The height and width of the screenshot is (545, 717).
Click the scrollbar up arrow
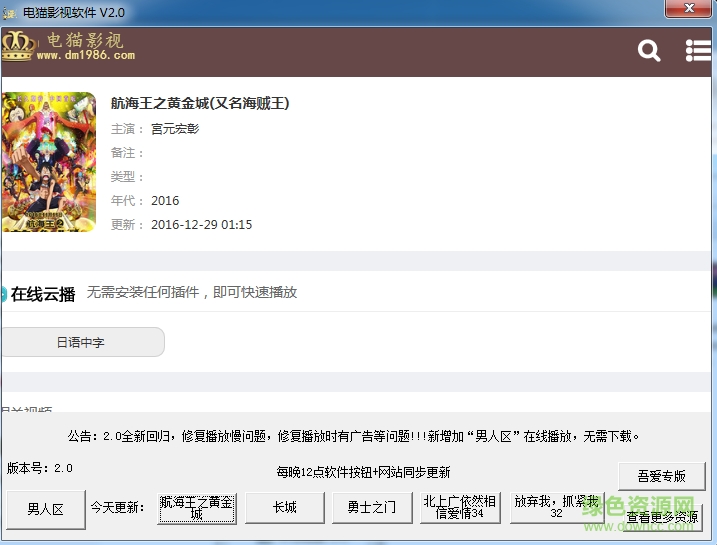pos(709,84)
